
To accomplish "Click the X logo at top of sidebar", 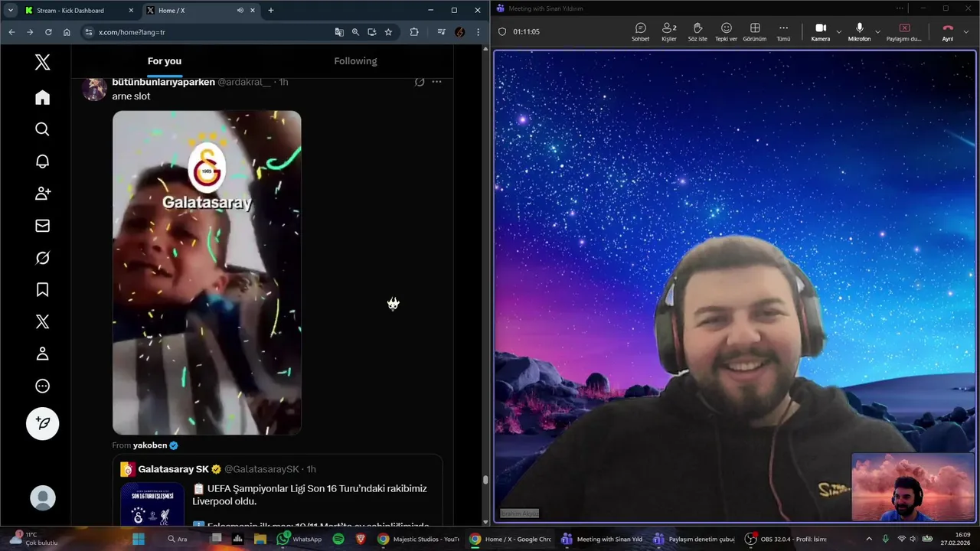I will [x=43, y=63].
